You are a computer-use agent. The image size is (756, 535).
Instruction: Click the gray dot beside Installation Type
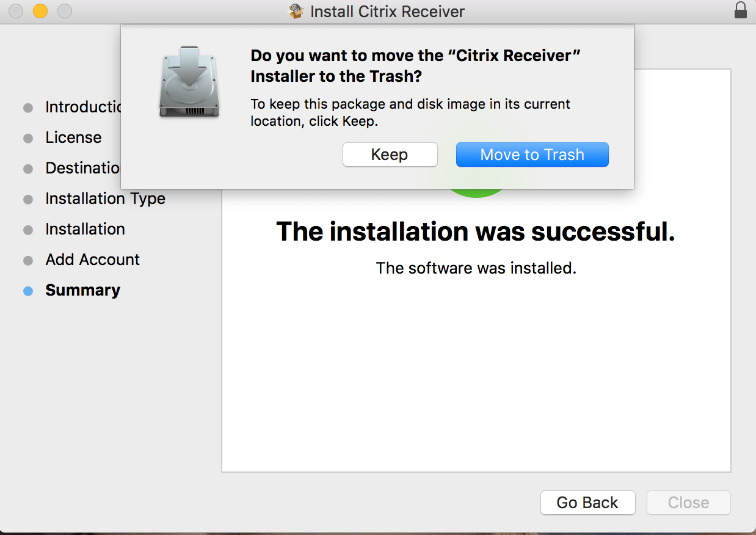28,199
